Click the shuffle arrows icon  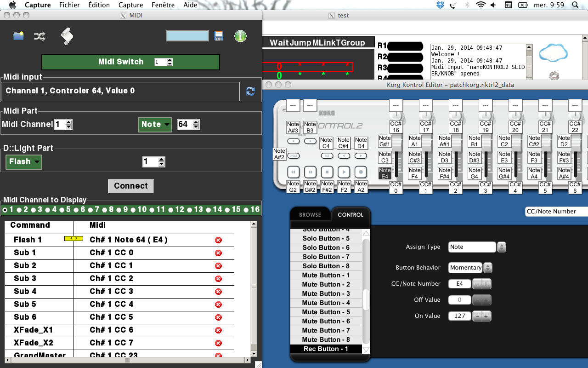click(x=40, y=36)
